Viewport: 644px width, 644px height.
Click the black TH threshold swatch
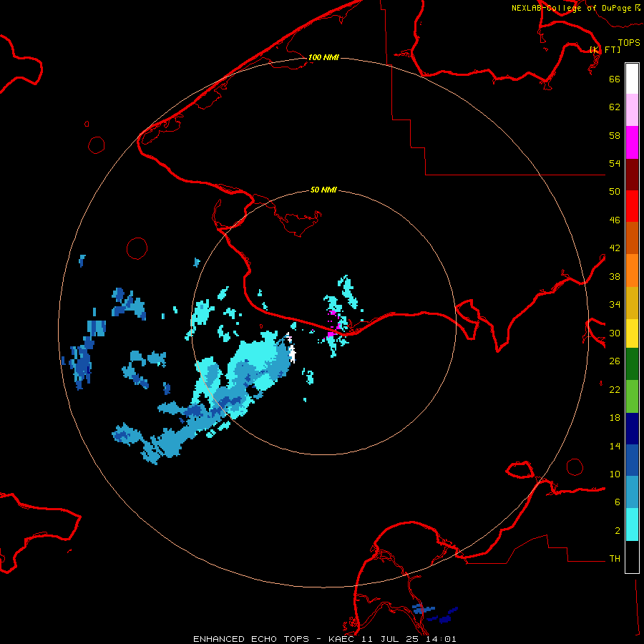click(x=632, y=557)
